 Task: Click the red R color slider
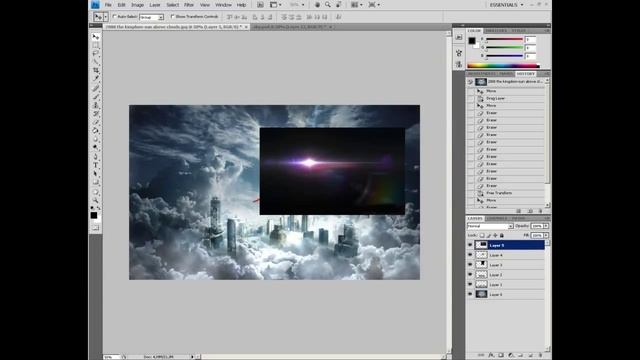(504, 40)
